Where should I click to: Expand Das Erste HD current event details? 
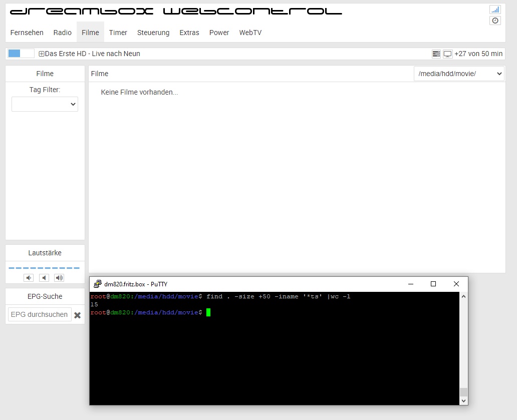(x=42, y=54)
